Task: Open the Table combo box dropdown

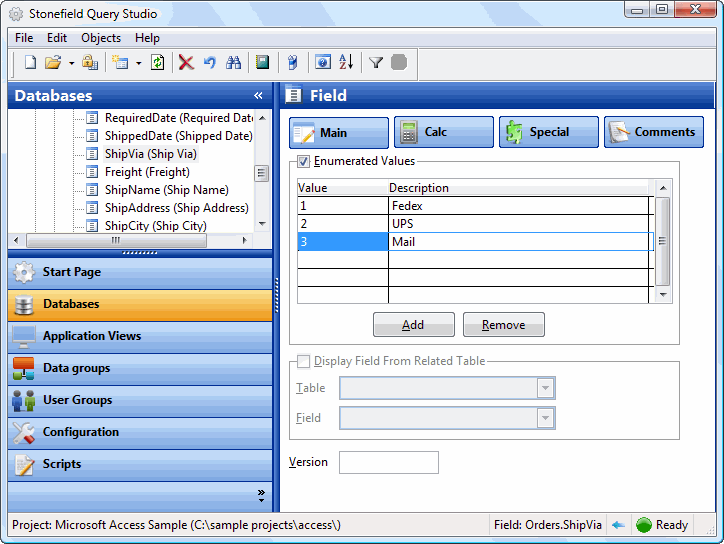Action: click(545, 389)
